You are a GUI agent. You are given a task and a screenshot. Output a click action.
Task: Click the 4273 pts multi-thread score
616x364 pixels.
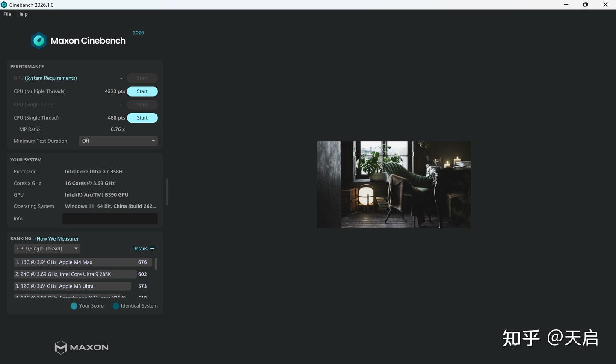pos(115,91)
